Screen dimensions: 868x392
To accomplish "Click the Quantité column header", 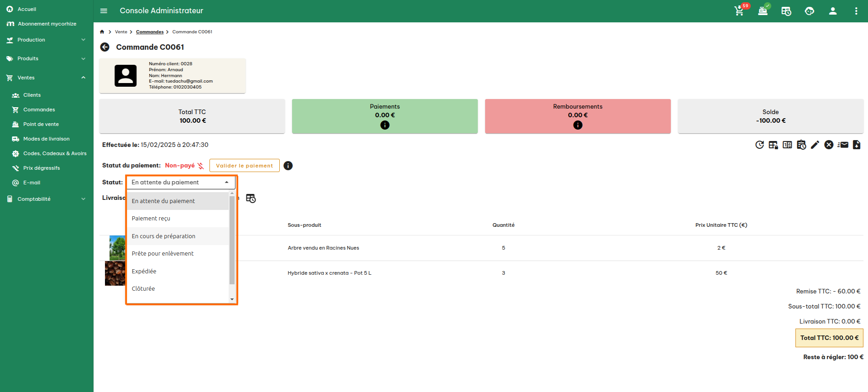I will point(503,225).
